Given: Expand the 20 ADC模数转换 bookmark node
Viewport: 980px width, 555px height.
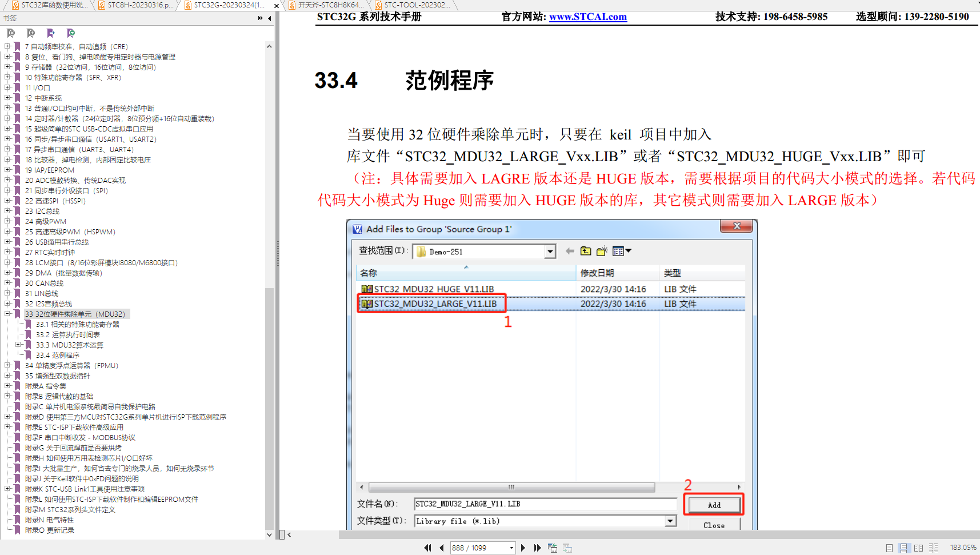Looking at the screenshot, I should pyautogui.click(x=7, y=180).
